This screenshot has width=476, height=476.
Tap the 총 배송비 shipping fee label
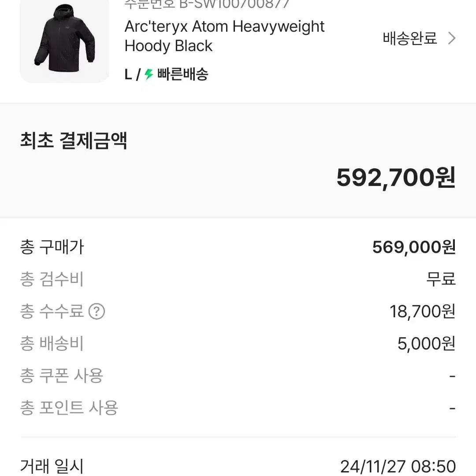pos(52,344)
